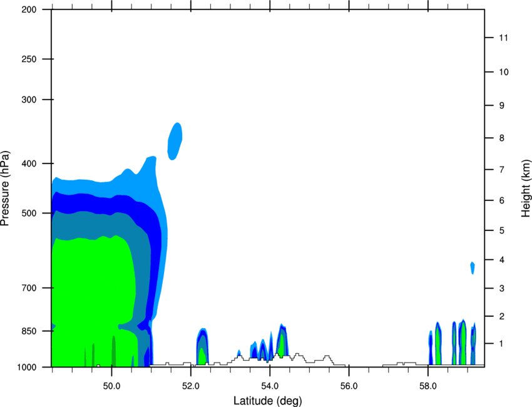Click the low cloud column near latitude 52.3
Image resolution: width=532 pixels, height=407 pixels.
(203, 346)
